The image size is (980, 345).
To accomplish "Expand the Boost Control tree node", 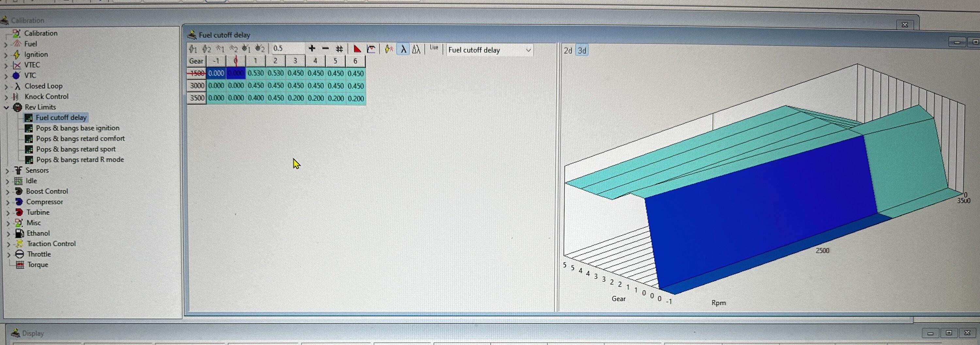I will pos(7,192).
